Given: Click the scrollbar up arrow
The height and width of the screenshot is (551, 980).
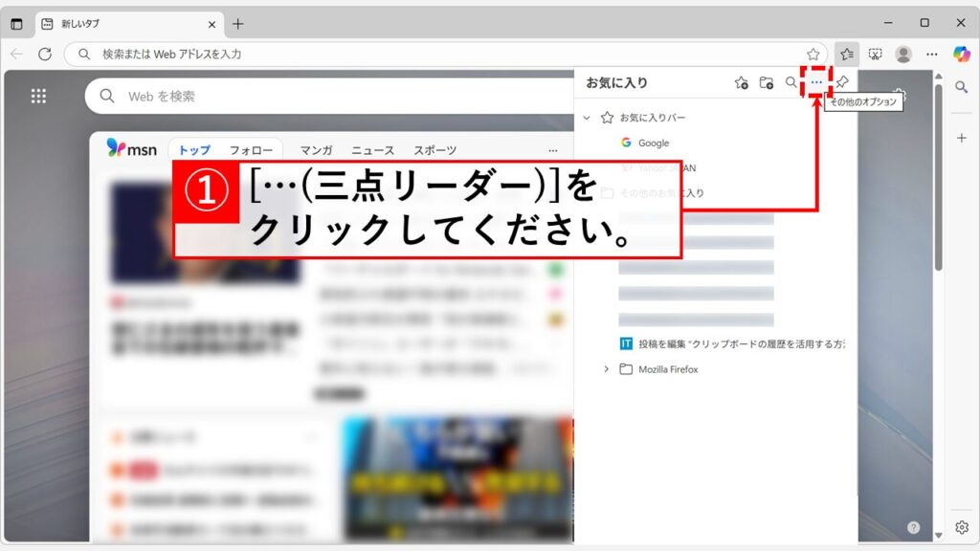Looking at the screenshot, I should (x=938, y=77).
